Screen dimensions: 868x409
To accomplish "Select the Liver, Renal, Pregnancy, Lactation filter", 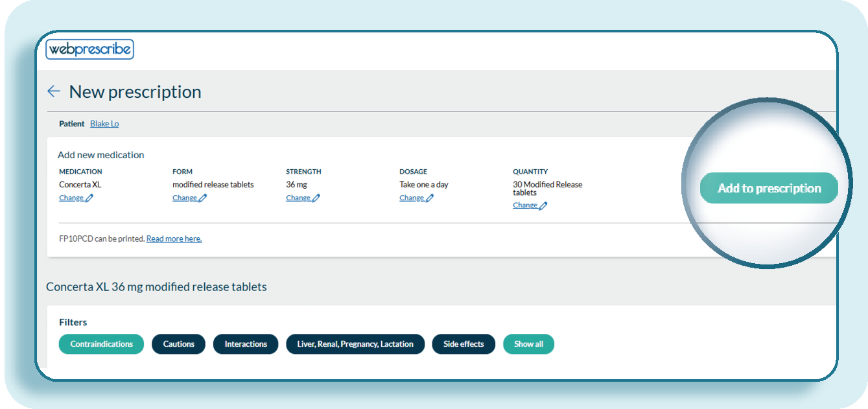I will pos(355,344).
